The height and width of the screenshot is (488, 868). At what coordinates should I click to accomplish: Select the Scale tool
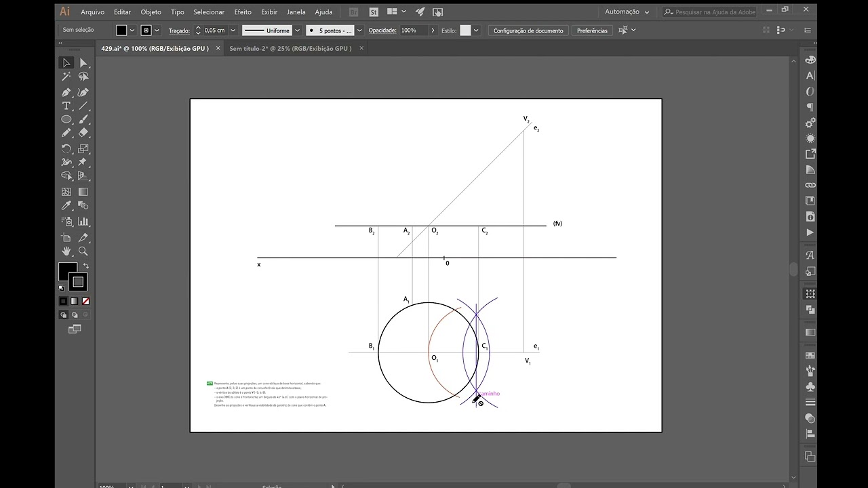click(83, 148)
